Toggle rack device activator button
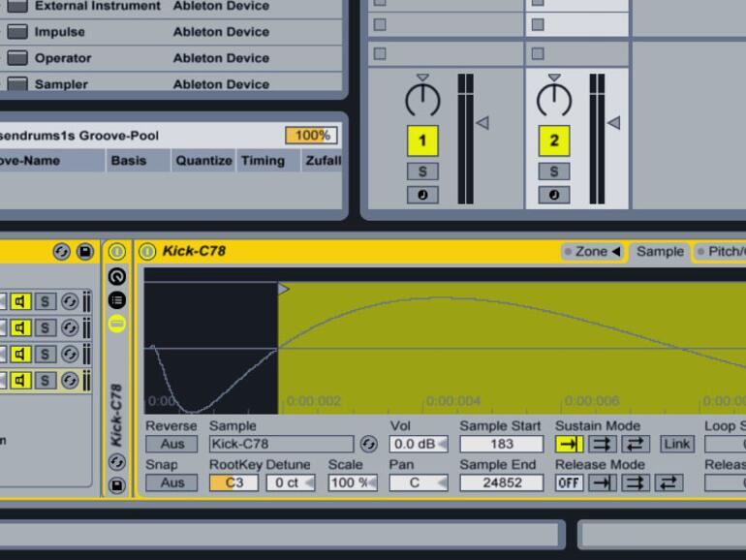 (x=117, y=252)
